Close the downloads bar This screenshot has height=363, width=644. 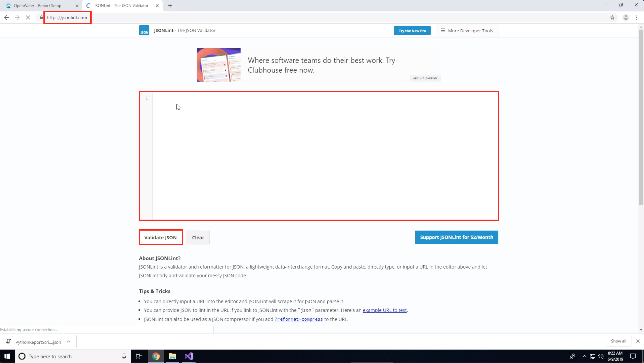(638, 341)
